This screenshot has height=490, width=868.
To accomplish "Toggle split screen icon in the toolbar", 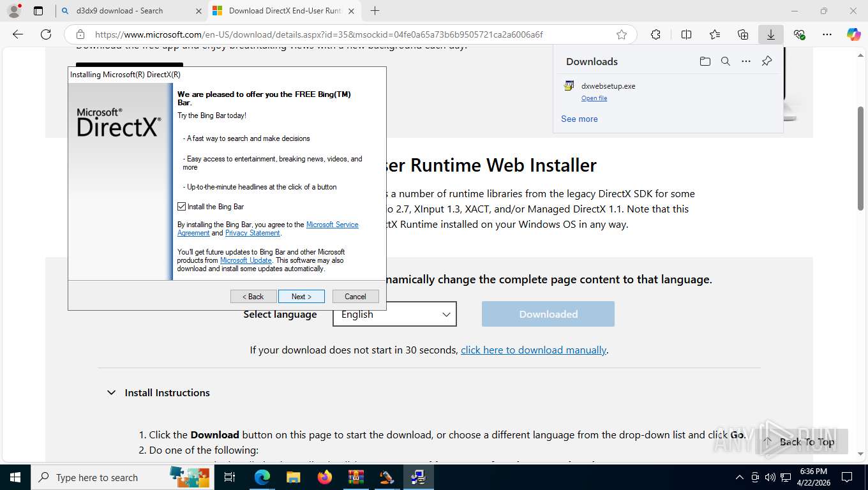I will click(686, 34).
